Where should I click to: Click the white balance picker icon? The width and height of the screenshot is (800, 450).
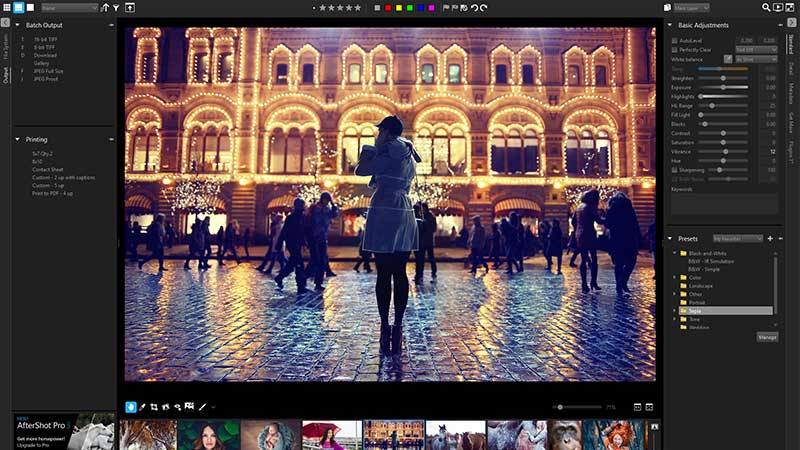click(x=728, y=59)
